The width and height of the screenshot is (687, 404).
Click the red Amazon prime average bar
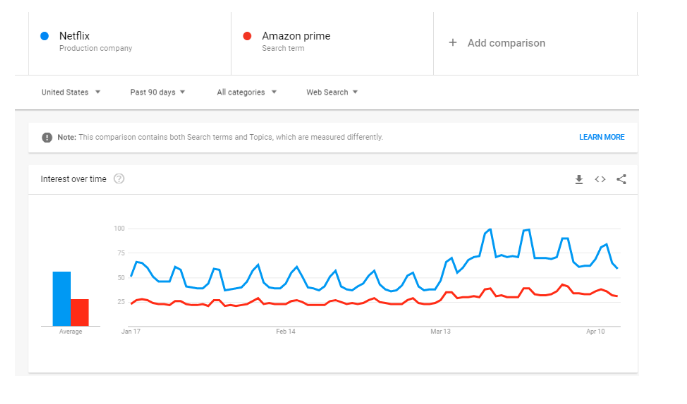coord(80,312)
